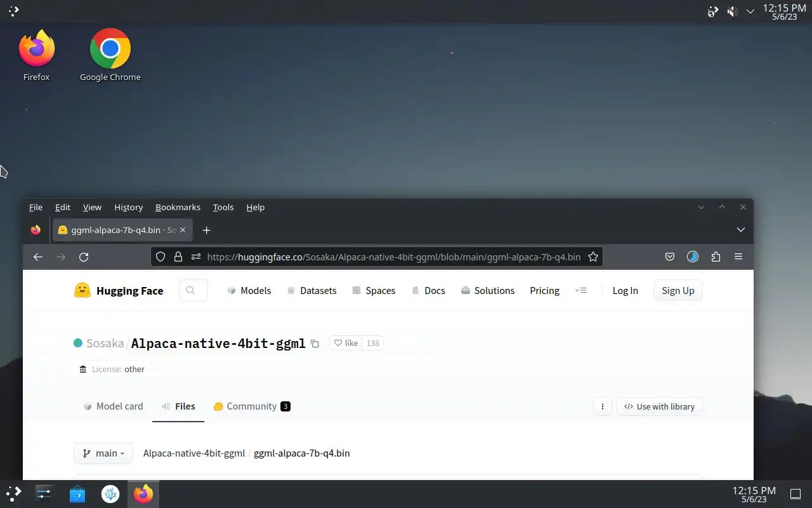Go to the Models page
The height and width of the screenshot is (508, 812).
click(249, 291)
